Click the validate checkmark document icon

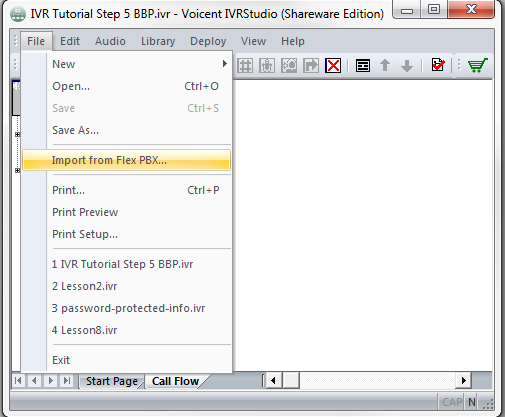click(x=438, y=65)
